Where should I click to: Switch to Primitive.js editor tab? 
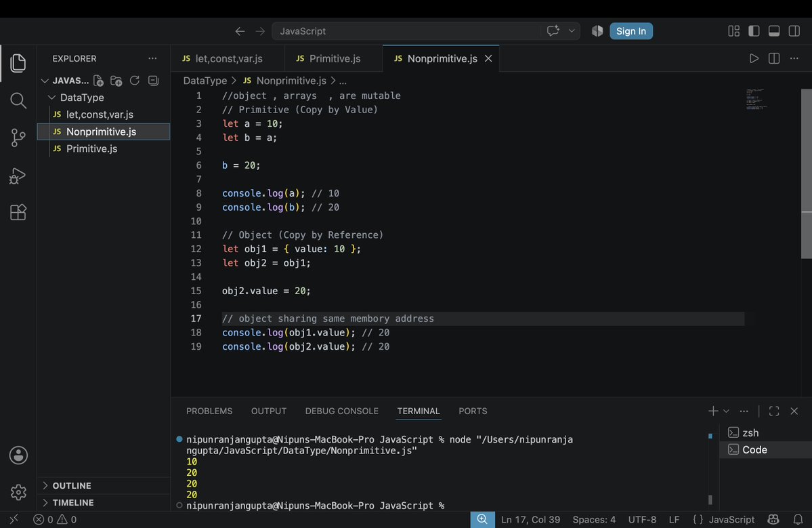click(x=333, y=58)
